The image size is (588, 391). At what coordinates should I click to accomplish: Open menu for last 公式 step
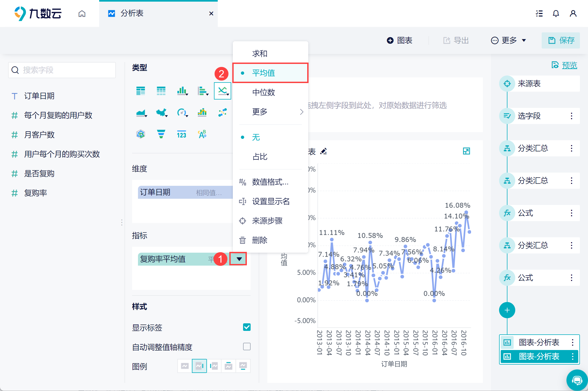click(572, 278)
